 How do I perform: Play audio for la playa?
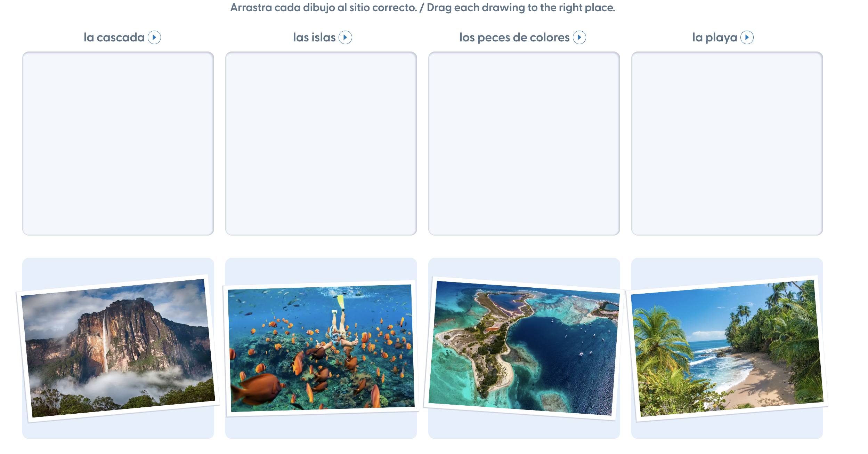click(747, 38)
